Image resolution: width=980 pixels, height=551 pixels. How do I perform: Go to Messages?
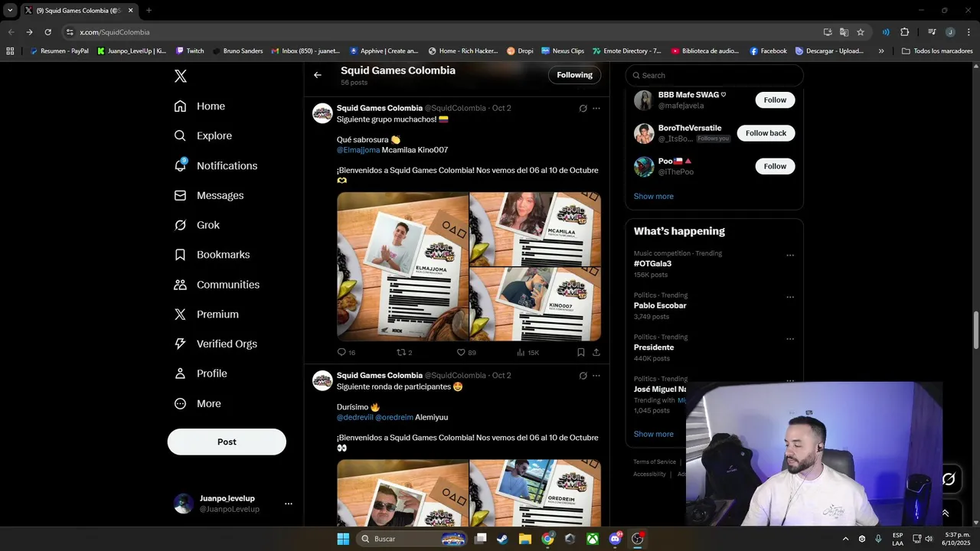pyautogui.click(x=209, y=195)
